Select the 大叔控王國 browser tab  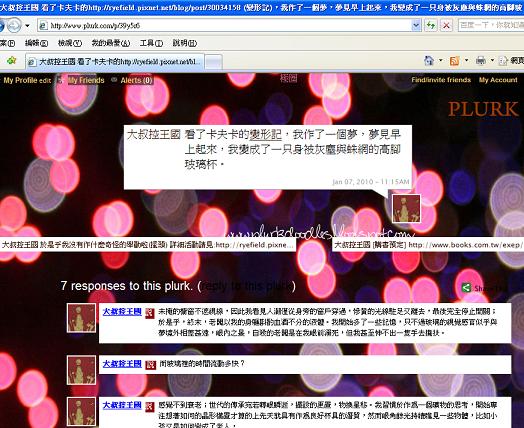(x=115, y=62)
